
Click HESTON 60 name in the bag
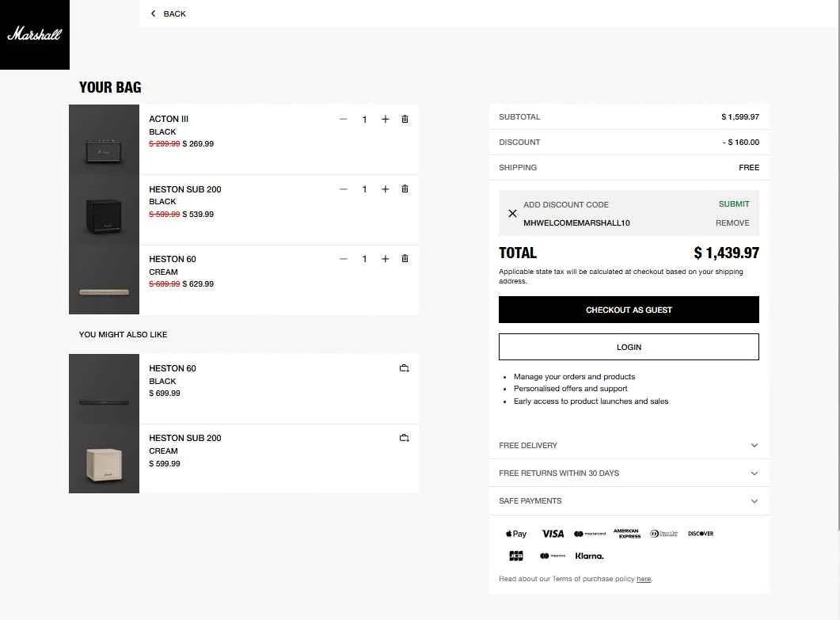(173, 259)
